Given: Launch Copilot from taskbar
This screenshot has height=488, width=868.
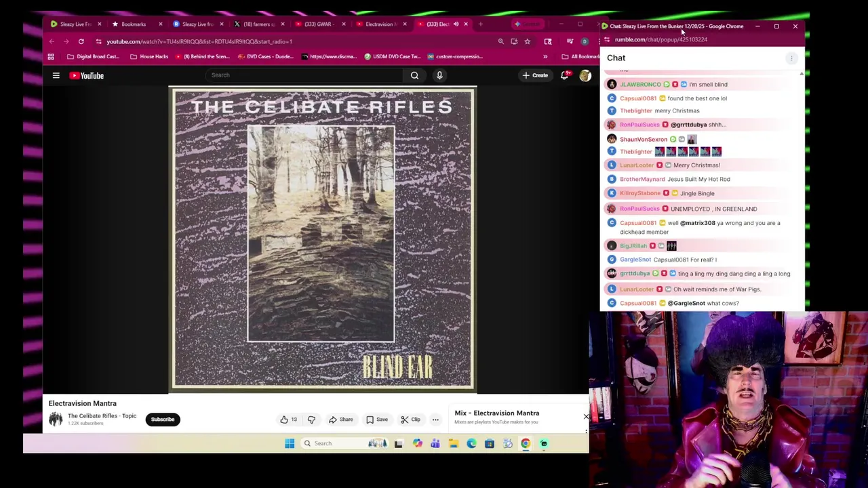Looking at the screenshot, I should click(x=417, y=443).
